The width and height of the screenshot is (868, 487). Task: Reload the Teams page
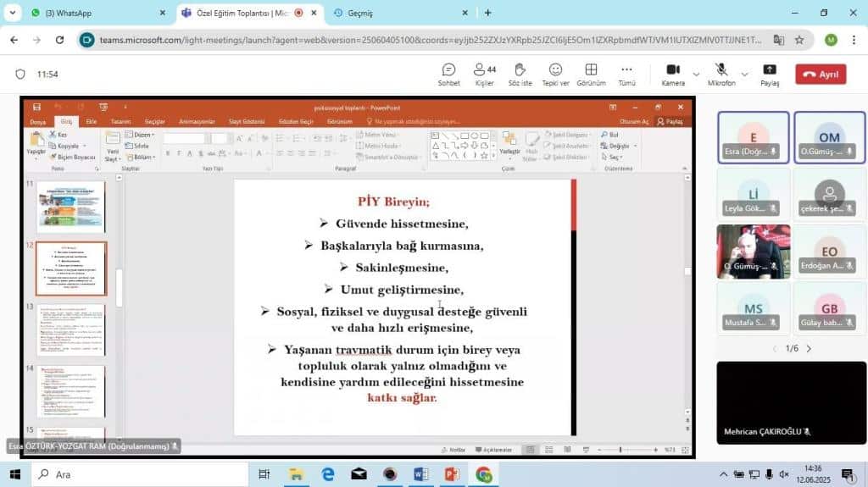pos(59,40)
